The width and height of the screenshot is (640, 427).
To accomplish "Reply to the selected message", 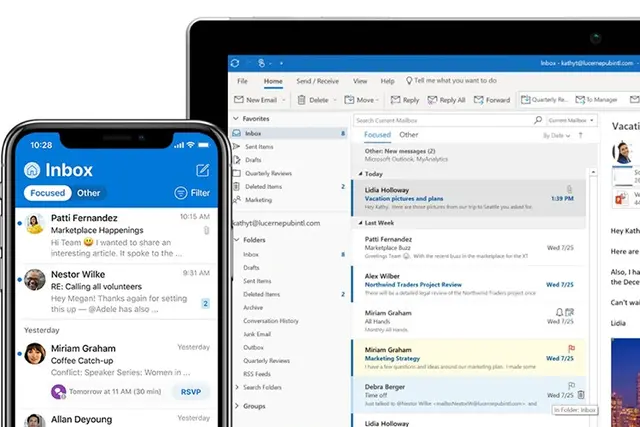I will (x=405, y=100).
